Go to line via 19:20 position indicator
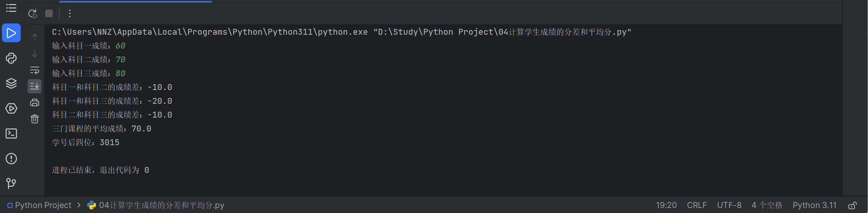 666,205
